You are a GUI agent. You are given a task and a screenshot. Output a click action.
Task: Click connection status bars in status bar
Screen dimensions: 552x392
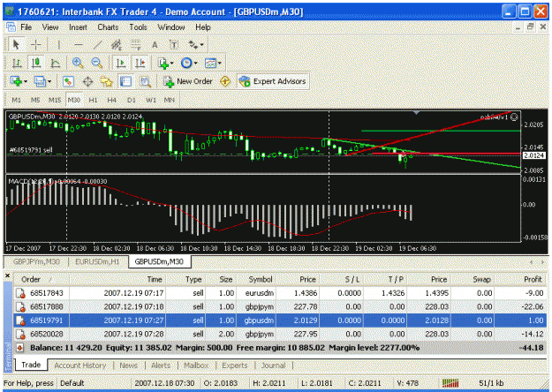point(450,383)
